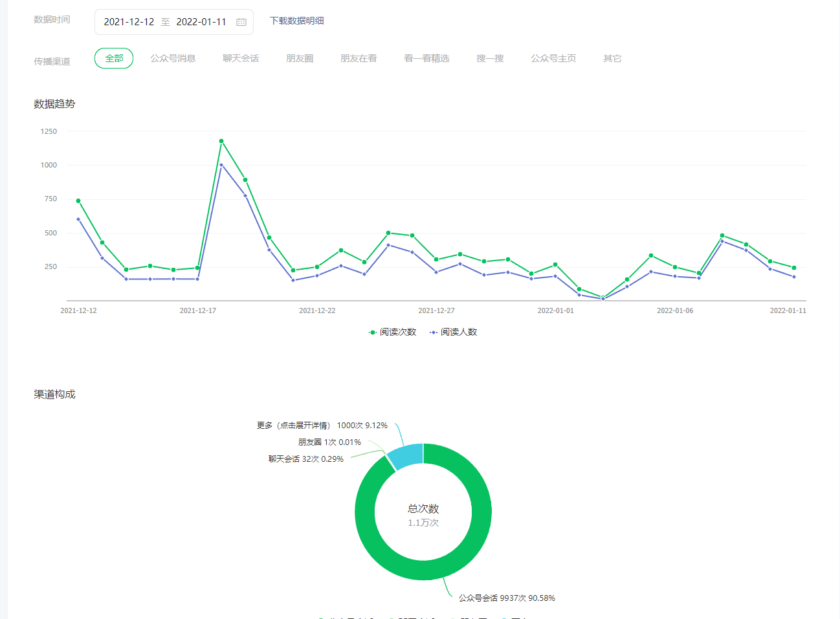Open the 公众号主页 channel tab

pyautogui.click(x=553, y=58)
